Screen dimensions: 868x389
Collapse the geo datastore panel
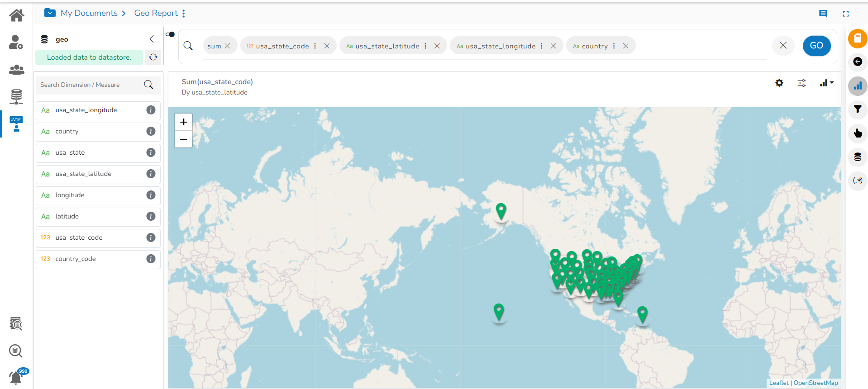pos(152,39)
